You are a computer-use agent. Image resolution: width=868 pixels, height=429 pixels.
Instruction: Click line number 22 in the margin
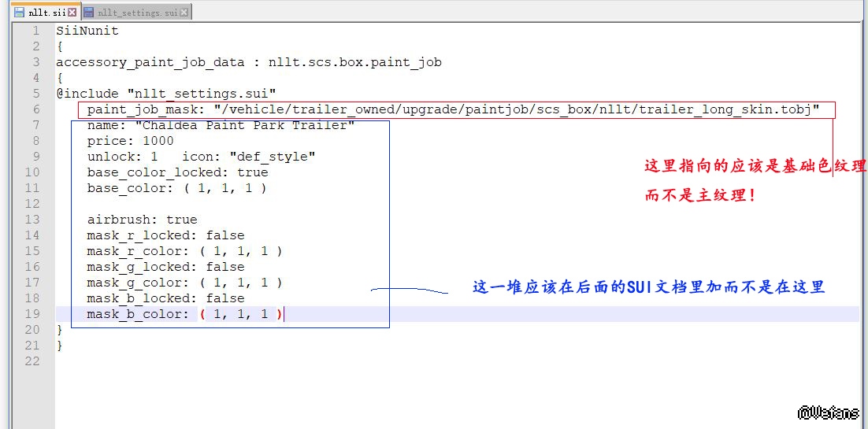pos(32,361)
